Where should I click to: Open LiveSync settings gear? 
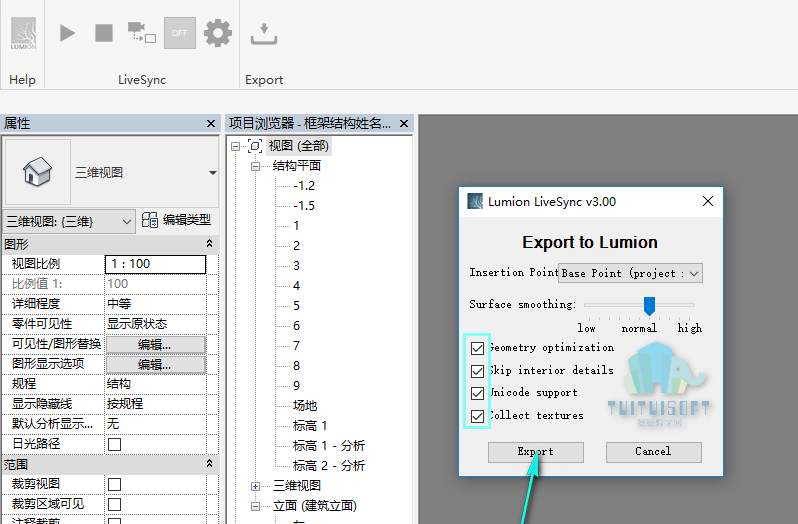point(218,33)
